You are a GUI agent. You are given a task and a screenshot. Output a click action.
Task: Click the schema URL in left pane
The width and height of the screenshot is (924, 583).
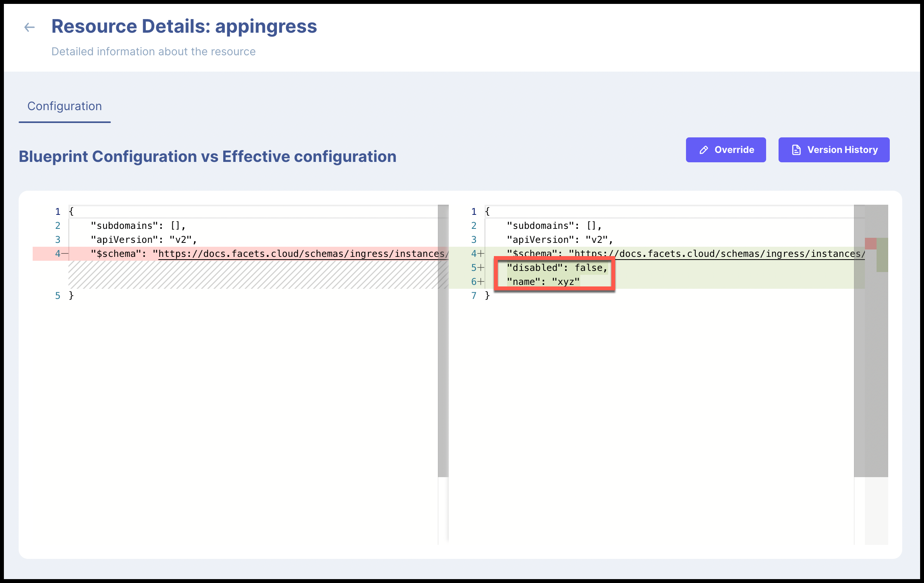tap(303, 254)
